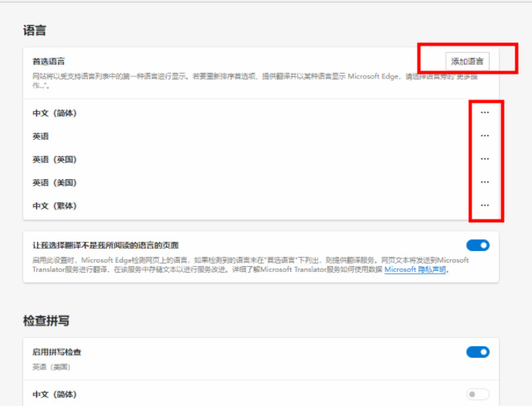Open more actions menu for 英语
Image resolution: width=532 pixels, height=406 pixels.
[x=485, y=136]
